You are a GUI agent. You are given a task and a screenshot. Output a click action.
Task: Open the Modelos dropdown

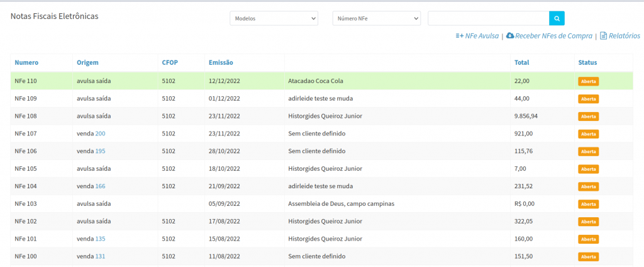click(x=274, y=19)
